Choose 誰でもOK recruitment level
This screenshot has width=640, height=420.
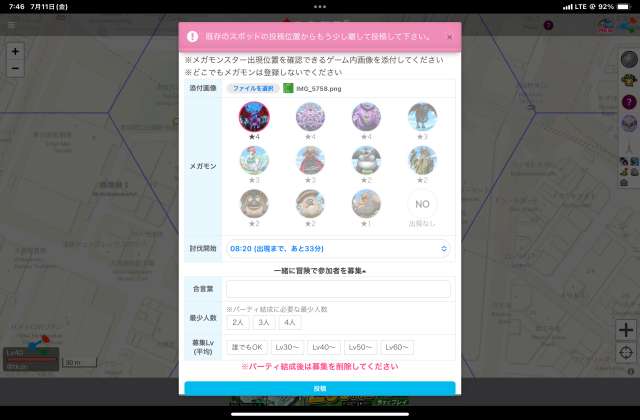point(245,347)
